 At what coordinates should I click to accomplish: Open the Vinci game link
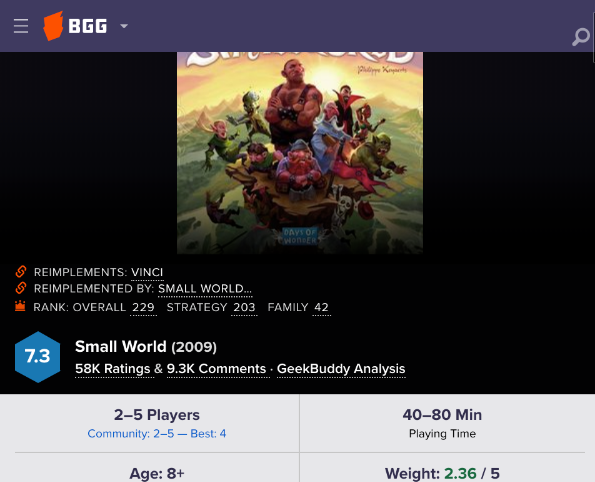[147, 272]
